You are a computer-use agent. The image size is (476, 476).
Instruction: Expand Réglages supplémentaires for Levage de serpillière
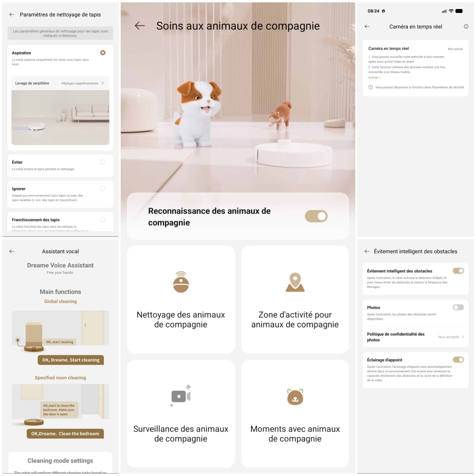(83, 83)
